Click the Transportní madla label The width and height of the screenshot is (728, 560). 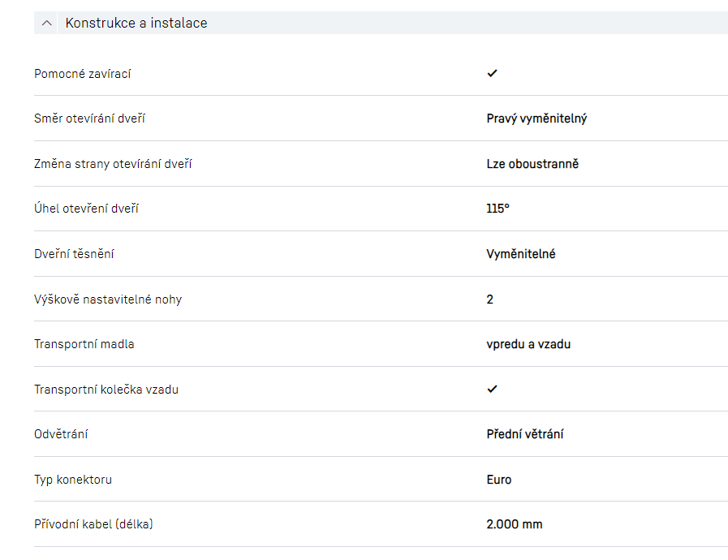click(x=84, y=344)
